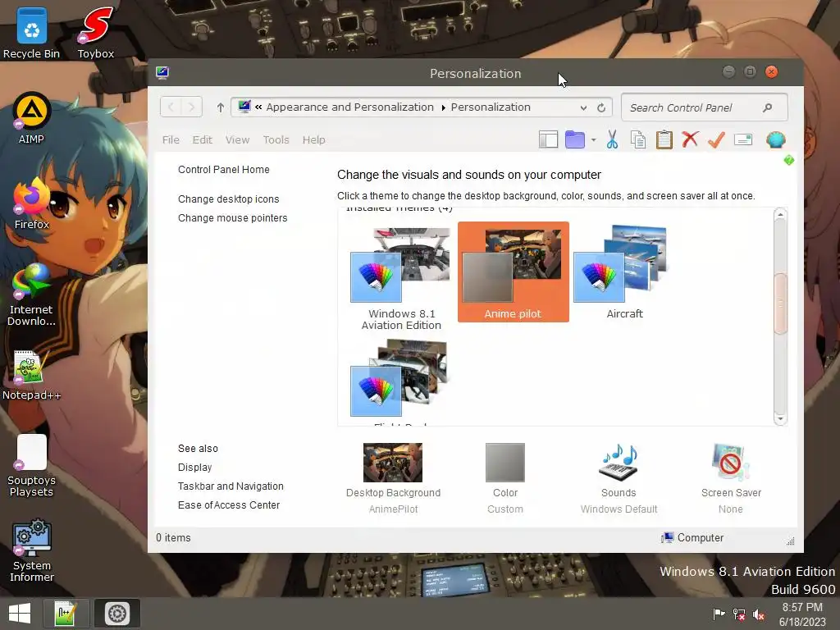The width and height of the screenshot is (840, 630).
Task: Open the Color Custom swatch
Action: 505,478
